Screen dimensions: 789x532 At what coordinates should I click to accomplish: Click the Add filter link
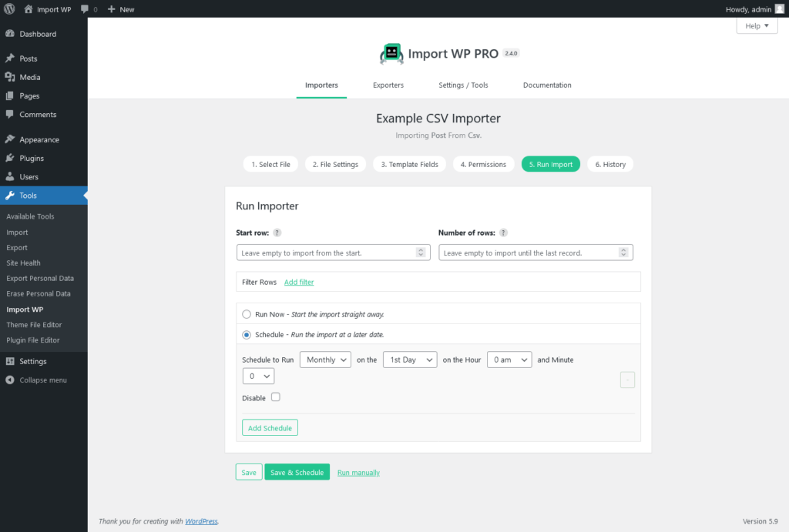click(299, 282)
